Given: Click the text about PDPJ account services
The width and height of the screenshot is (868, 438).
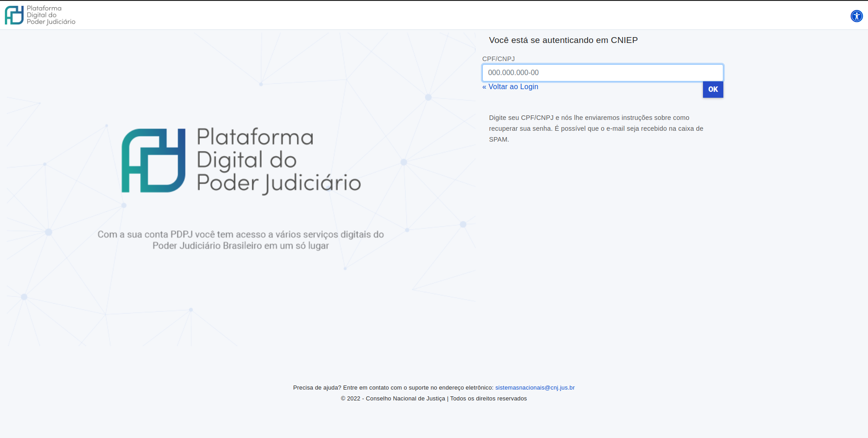Looking at the screenshot, I should pyautogui.click(x=241, y=240).
